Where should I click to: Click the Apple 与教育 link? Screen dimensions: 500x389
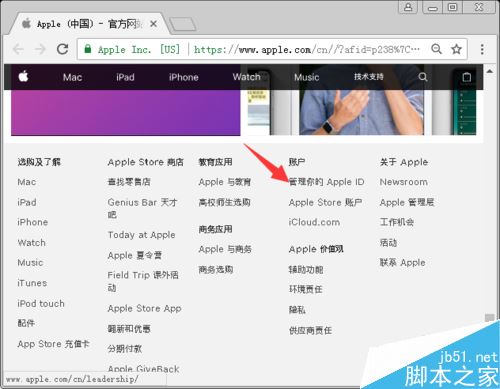tap(225, 182)
